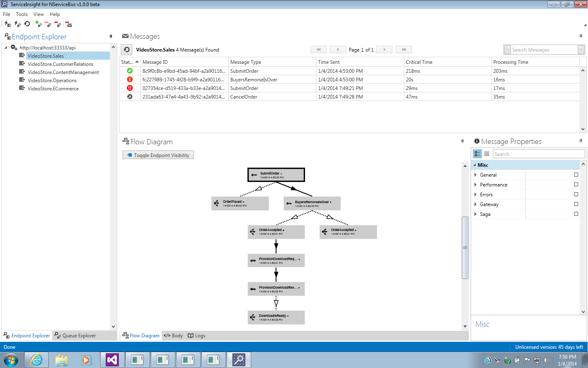Toggle Endpoint Visibility in Flow Diagram

(158, 155)
